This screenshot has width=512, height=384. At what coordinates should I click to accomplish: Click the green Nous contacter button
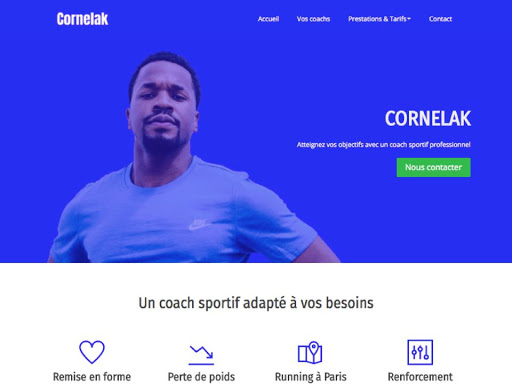(x=434, y=167)
